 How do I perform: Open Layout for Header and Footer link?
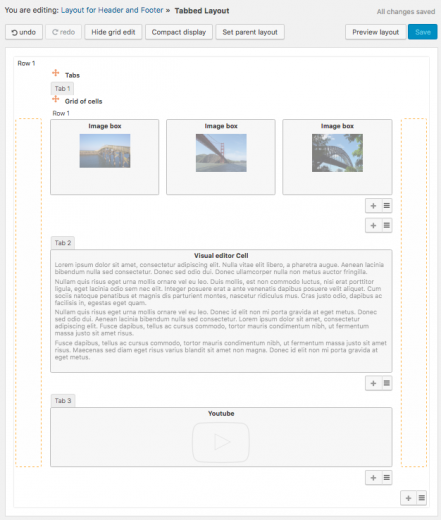click(112, 10)
